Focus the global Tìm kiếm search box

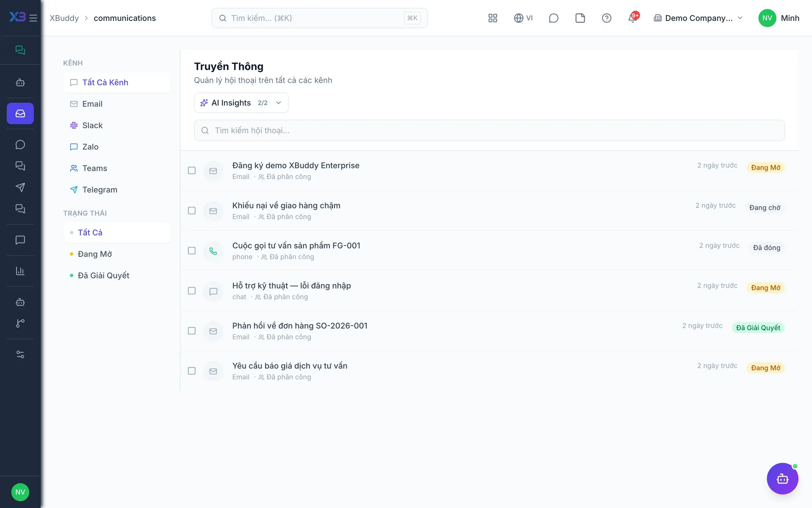(x=319, y=18)
